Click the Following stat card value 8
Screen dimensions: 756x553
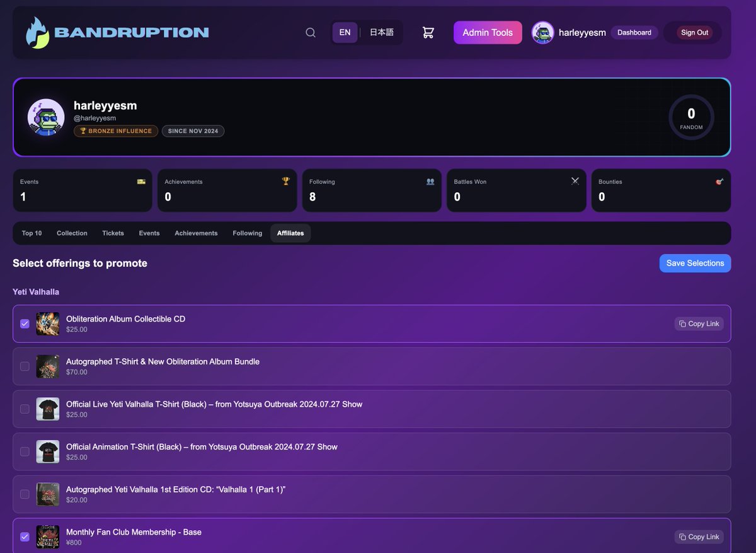tap(312, 197)
